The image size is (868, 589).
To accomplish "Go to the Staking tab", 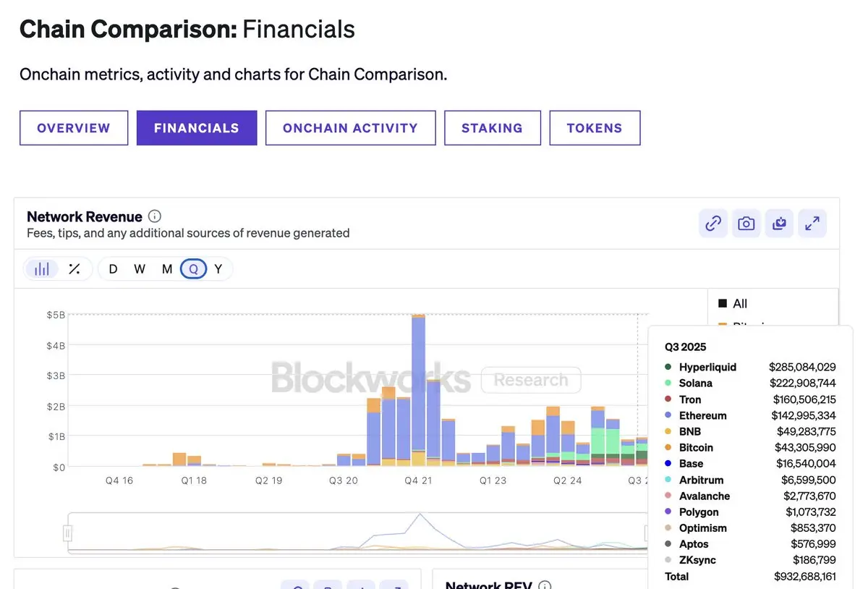I will pos(492,128).
